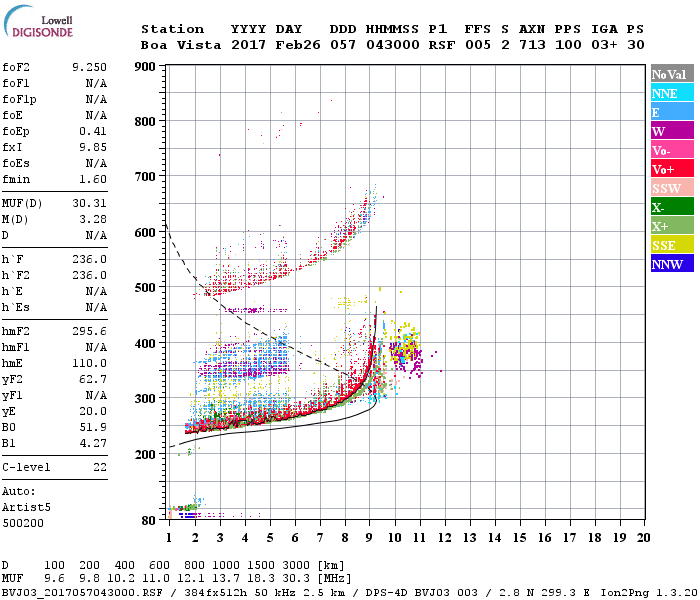The width and height of the screenshot is (700, 600).
Task: Click the B1 value 4.27
Action: click(93, 443)
